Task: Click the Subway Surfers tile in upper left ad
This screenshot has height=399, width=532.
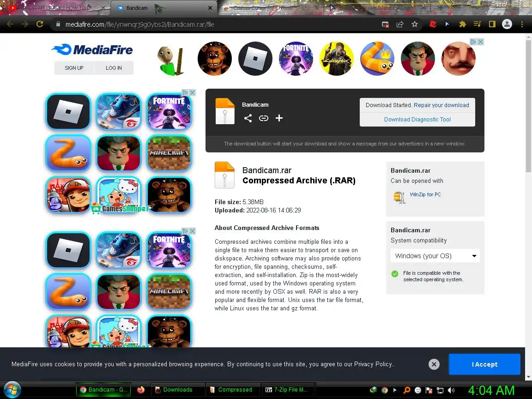Action: (x=68, y=195)
